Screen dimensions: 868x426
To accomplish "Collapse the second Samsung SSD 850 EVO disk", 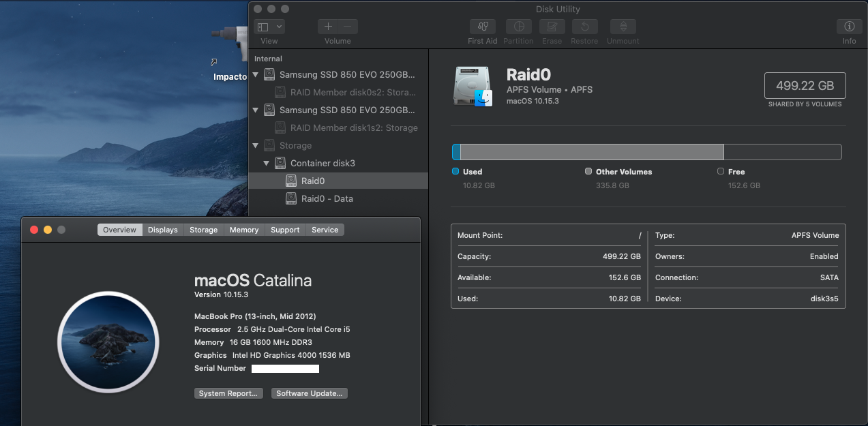I will (256, 110).
